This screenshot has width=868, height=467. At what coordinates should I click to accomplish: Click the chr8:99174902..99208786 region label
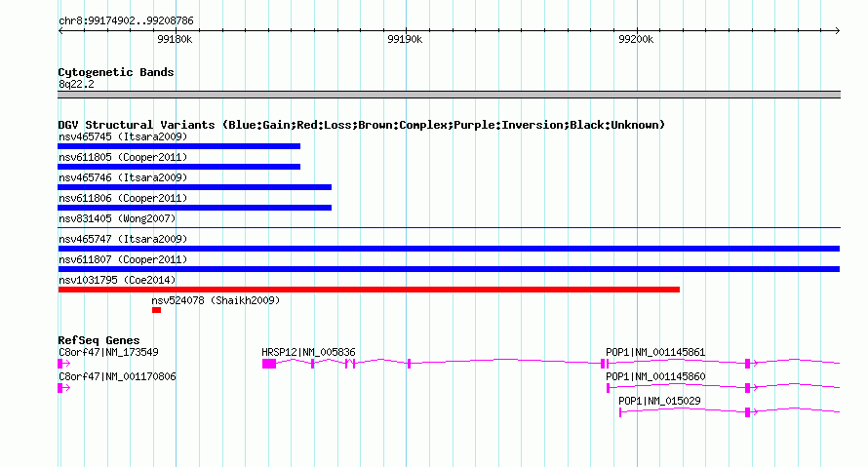(x=126, y=20)
